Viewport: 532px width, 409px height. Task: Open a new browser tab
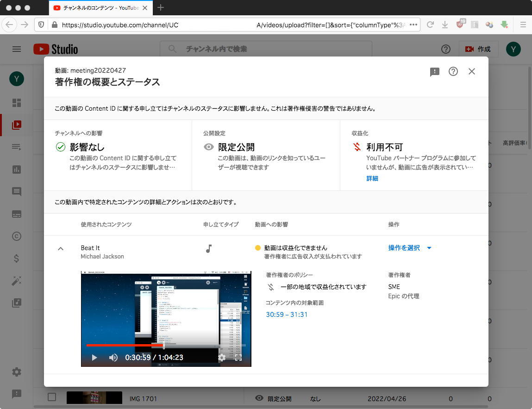[x=161, y=7]
